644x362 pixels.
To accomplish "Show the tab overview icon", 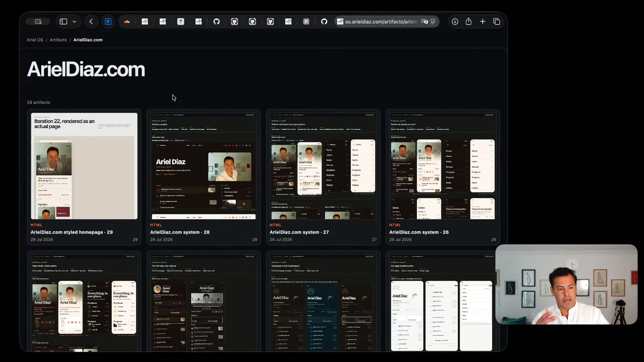I will pos(497,22).
